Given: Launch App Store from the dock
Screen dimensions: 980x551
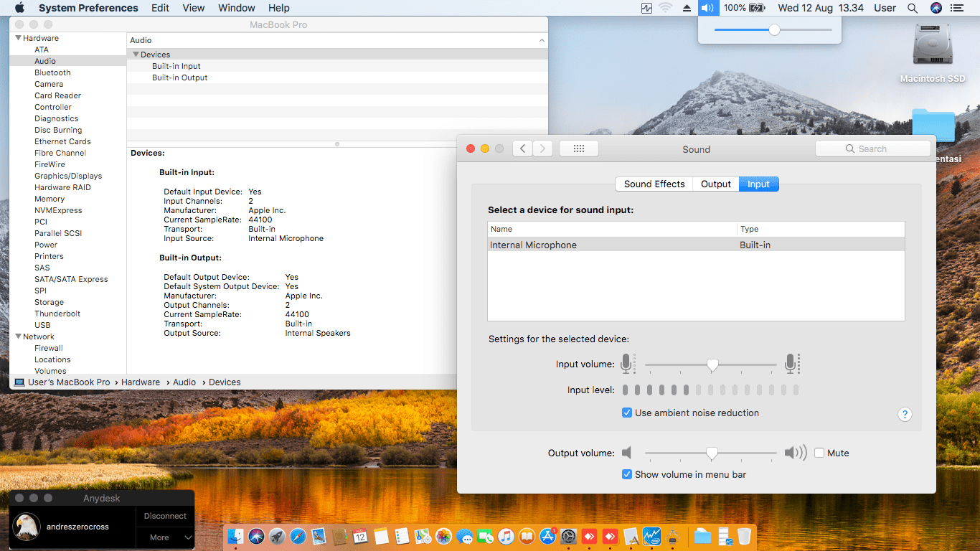Looking at the screenshot, I should pos(548,536).
